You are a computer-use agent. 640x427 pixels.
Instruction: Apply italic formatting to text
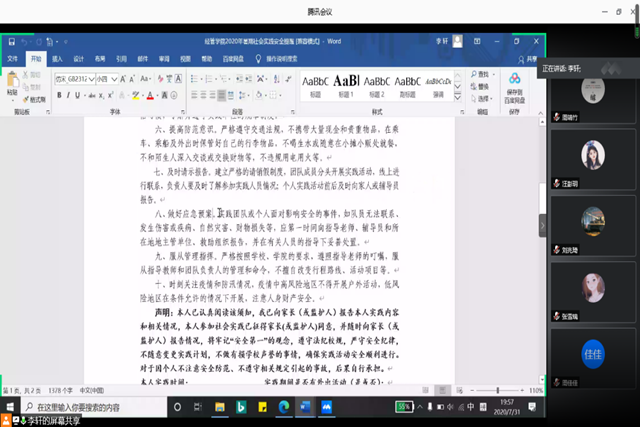pyautogui.click(x=72, y=95)
